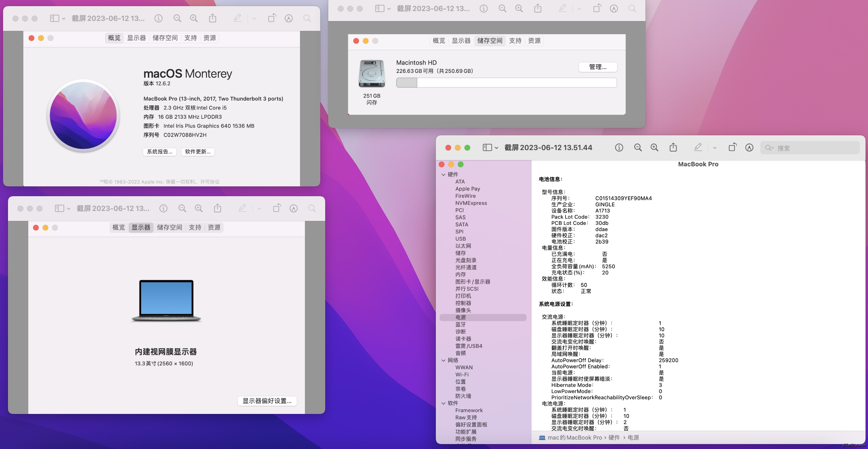Rotate the image in the 13.51.44 window
This screenshot has width=868, height=449.
(732, 147)
